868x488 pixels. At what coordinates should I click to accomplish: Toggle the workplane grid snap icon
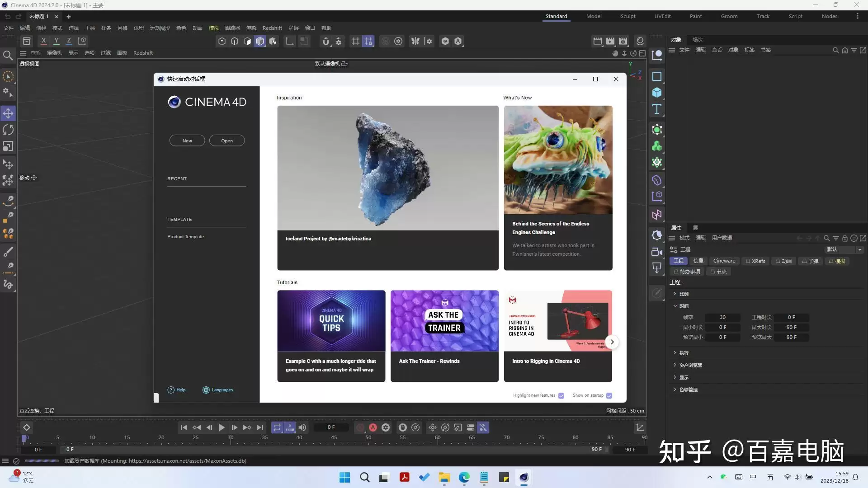[x=368, y=41]
